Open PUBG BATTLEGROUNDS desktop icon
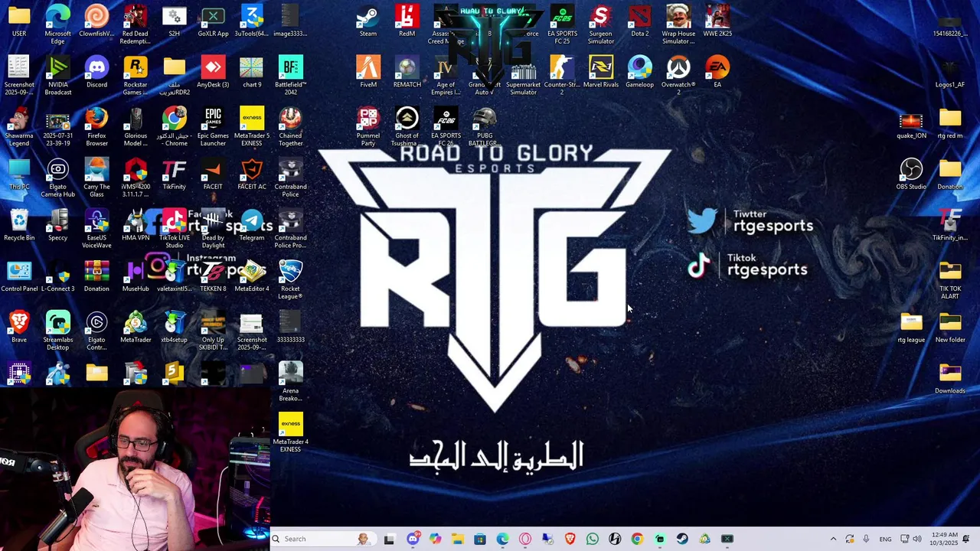 pos(484,127)
